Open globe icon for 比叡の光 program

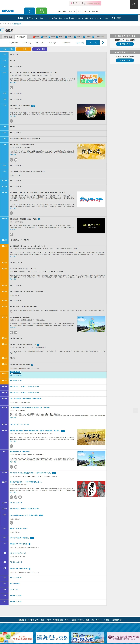pyautogui.click(x=11, y=160)
